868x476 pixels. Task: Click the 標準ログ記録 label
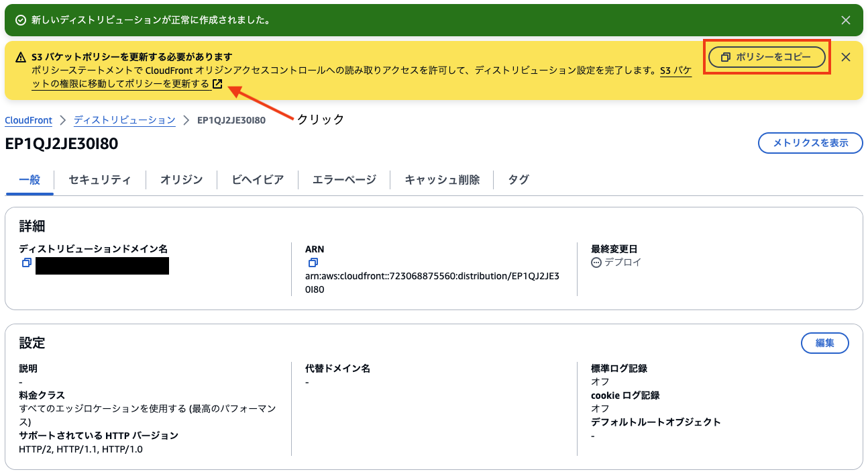619,369
